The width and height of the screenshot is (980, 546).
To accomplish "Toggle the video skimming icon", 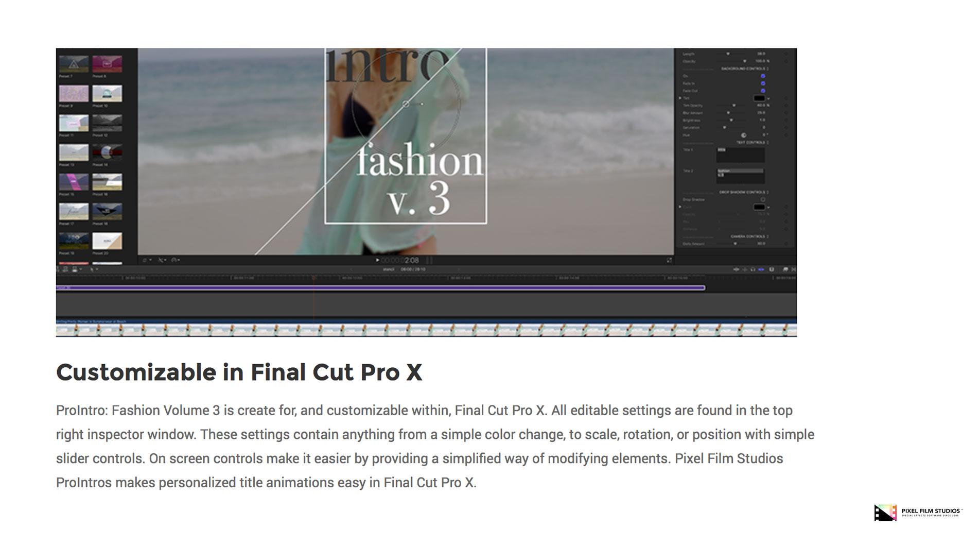I will tap(736, 269).
